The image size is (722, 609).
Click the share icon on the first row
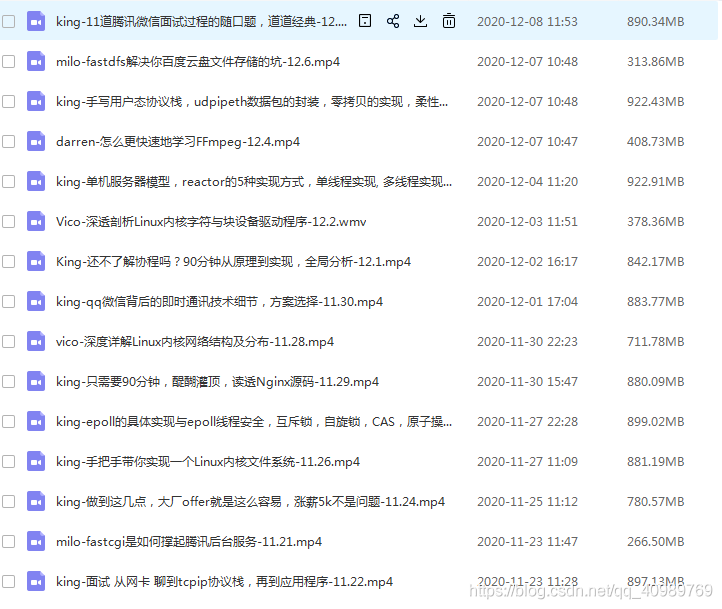click(393, 21)
